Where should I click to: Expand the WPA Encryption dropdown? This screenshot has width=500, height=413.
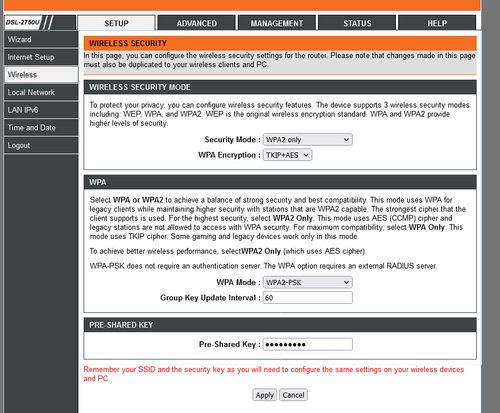[x=287, y=155]
